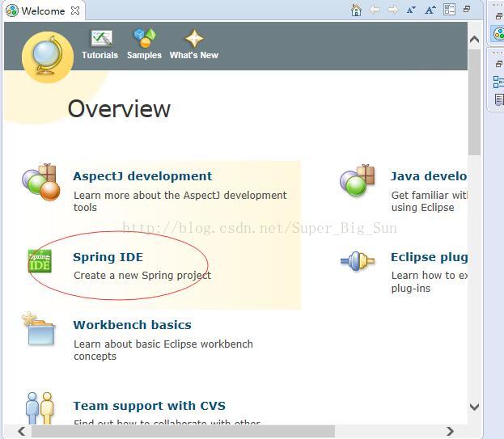Click the globe Overview icon
The image size is (504, 439).
click(x=48, y=57)
